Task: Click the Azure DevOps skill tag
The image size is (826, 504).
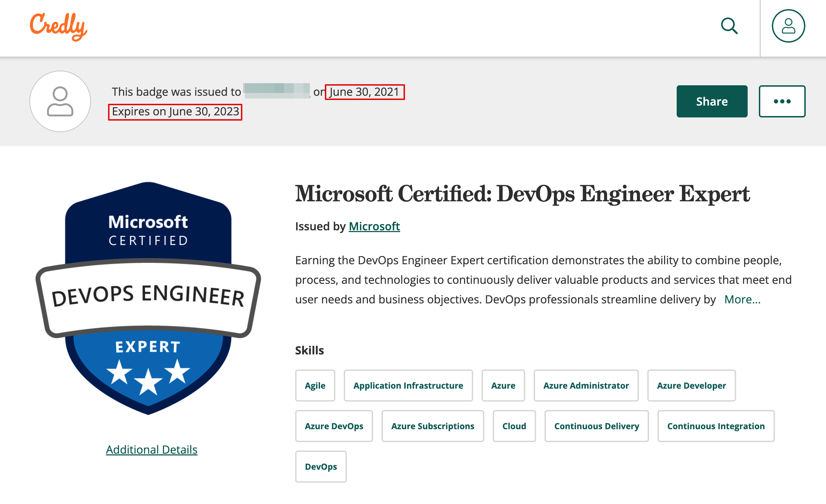Action: click(334, 426)
